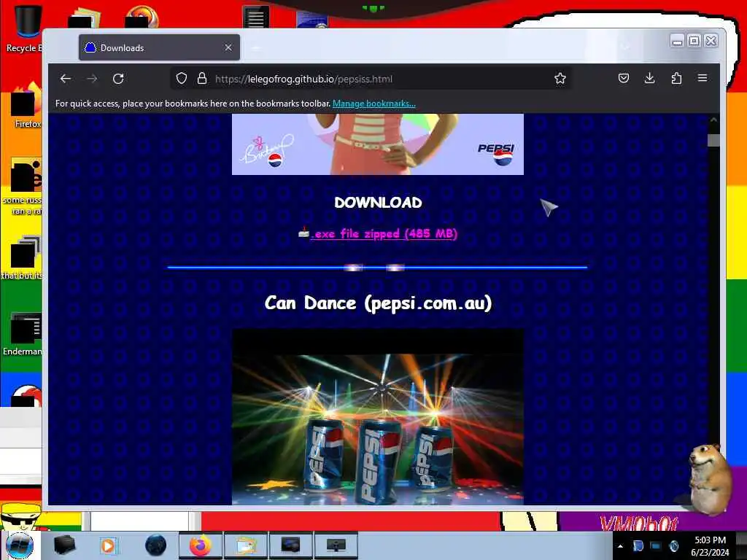Download the exe file zipped link
This screenshot has height=560, width=747.
(x=384, y=234)
